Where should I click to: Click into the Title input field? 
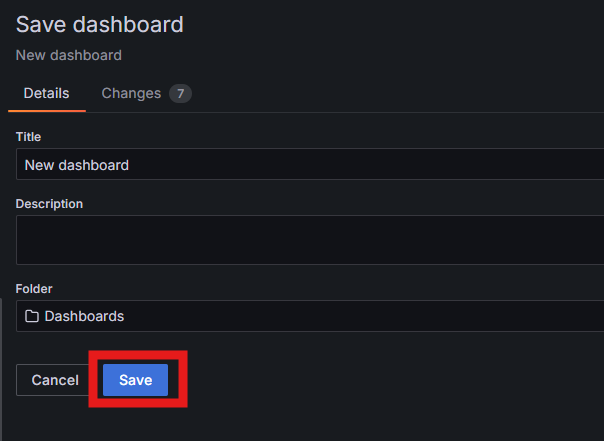pos(310,164)
